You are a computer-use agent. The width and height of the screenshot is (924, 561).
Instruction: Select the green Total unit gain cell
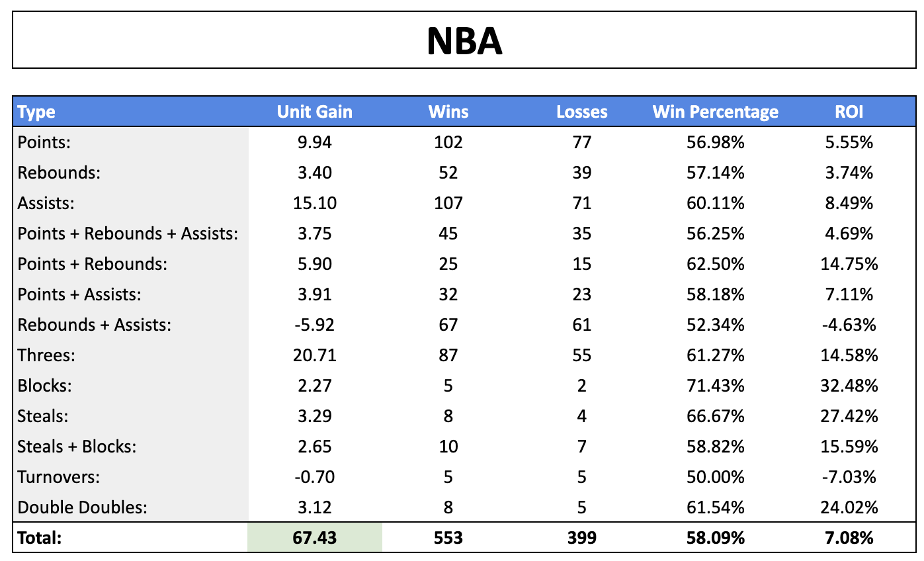click(314, 538)
